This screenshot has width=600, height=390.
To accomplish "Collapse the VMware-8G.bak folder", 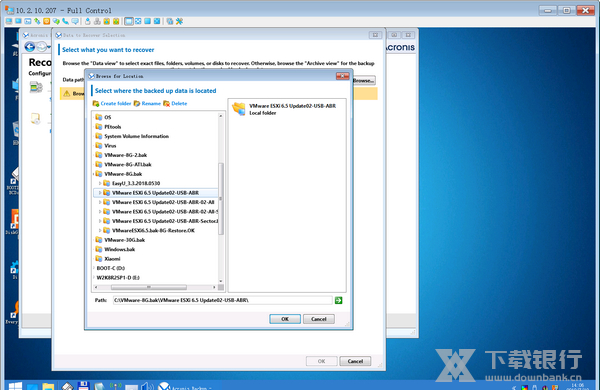I will click(x=94, y=174).
